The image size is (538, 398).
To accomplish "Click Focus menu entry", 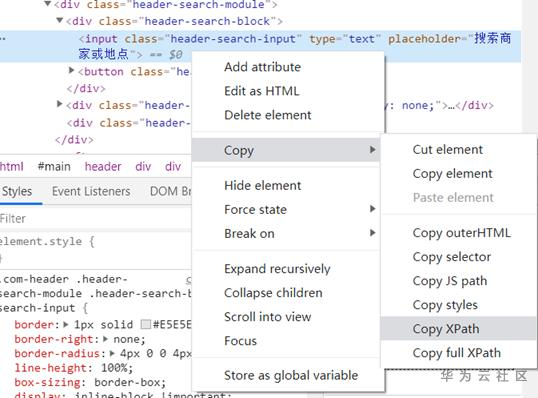I will click(240, 341).
